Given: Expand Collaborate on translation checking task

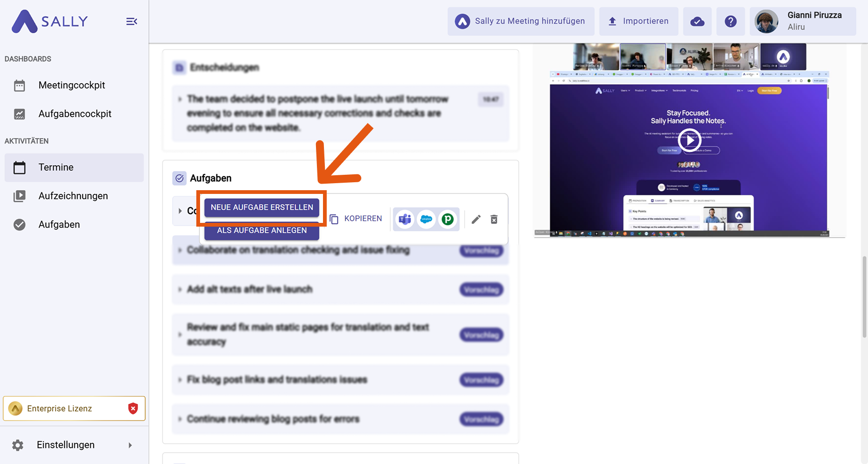Looking at the screenshot, I should [x=180, y=250].
